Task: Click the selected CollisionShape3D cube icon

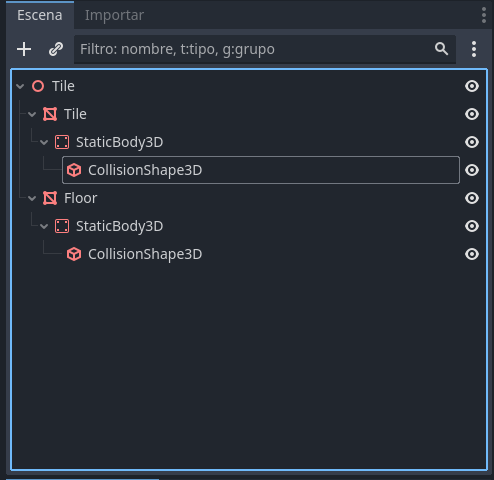Action: tap(74, 170)
